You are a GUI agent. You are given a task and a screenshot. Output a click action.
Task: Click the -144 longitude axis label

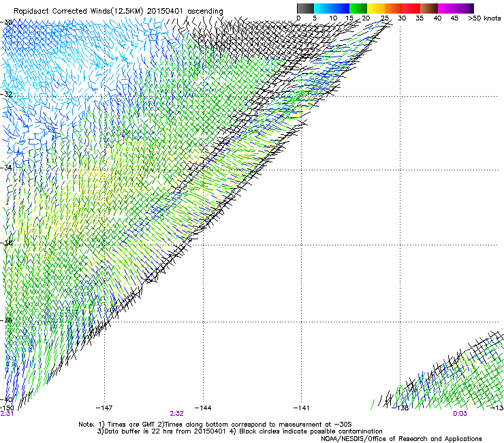click(203, 408)
